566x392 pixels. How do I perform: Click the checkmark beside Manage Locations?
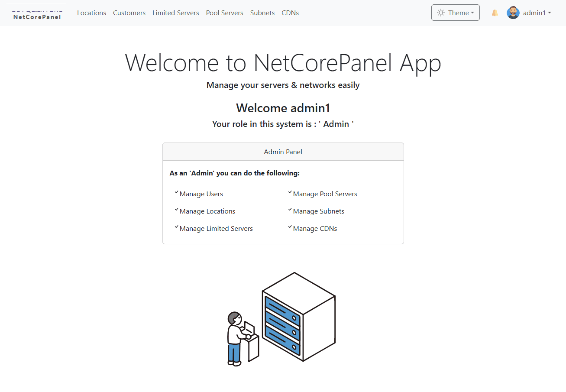tap(176, 209)
